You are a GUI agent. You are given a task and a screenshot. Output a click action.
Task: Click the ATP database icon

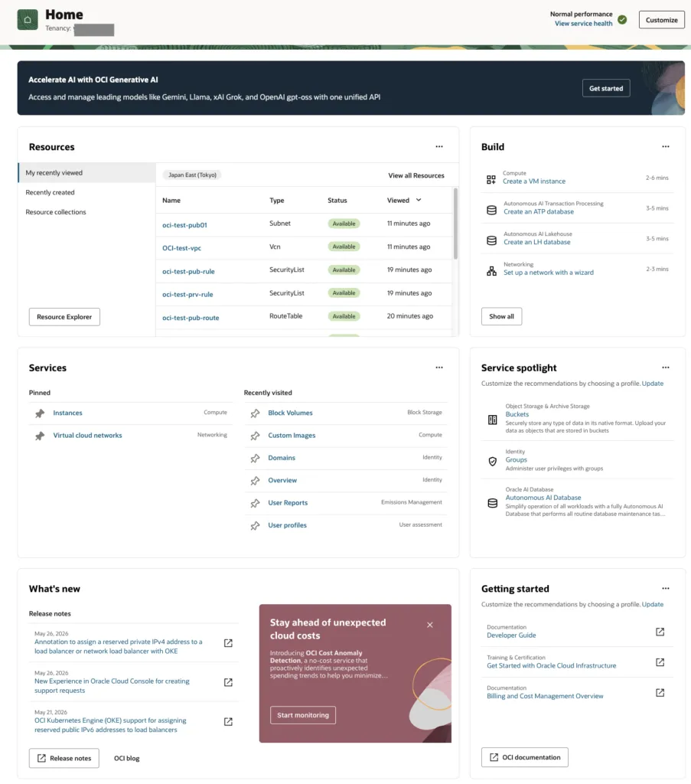[491, 210]
